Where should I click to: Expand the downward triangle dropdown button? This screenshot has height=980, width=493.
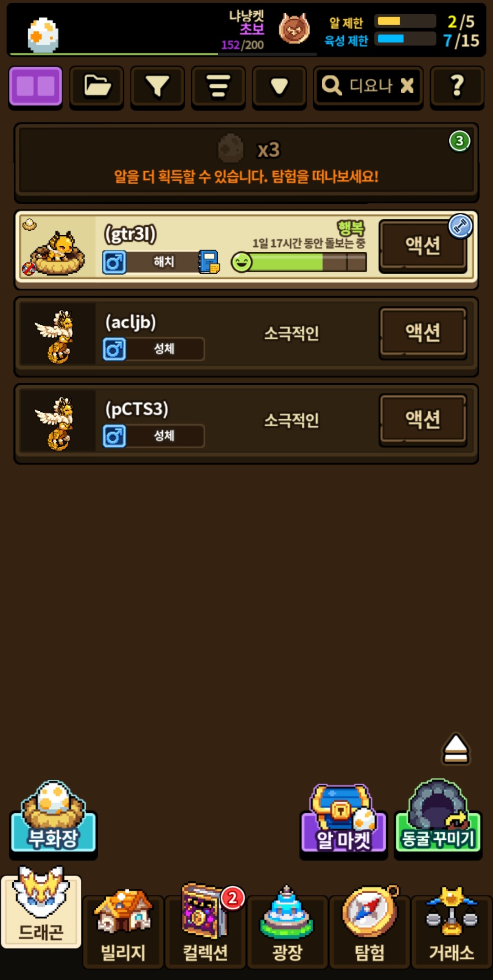279,87
